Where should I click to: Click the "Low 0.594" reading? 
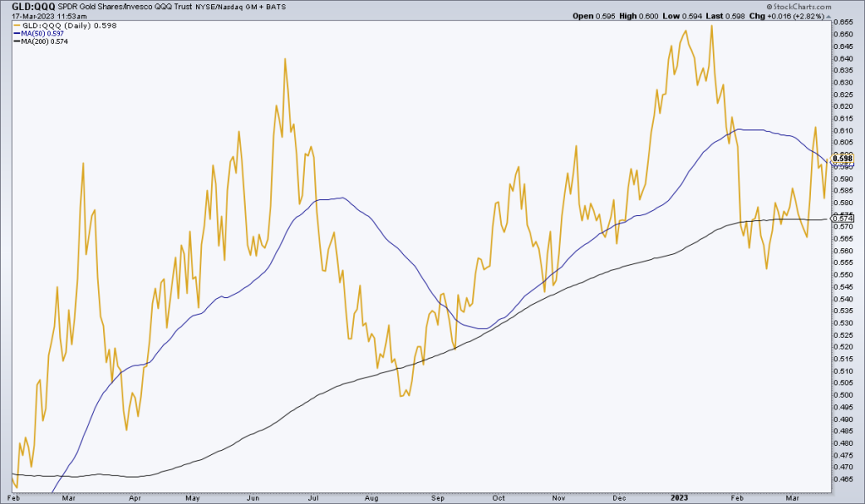pos(682,16)
